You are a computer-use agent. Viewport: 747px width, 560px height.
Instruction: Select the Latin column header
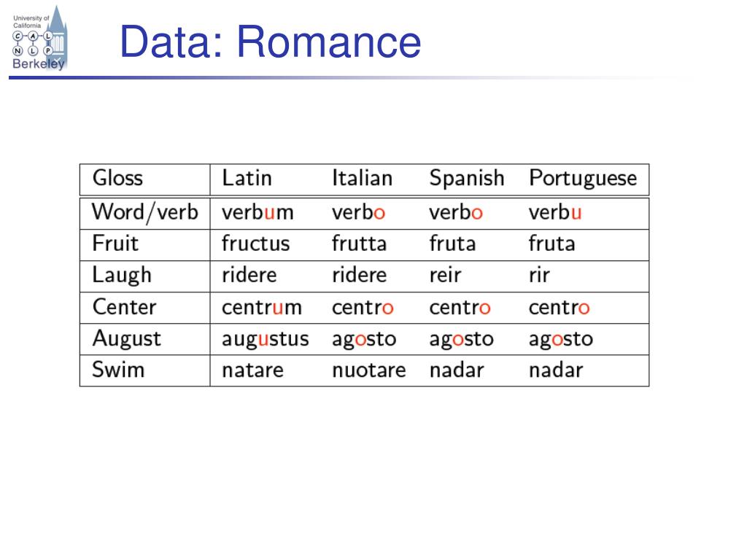coord(247,178)
